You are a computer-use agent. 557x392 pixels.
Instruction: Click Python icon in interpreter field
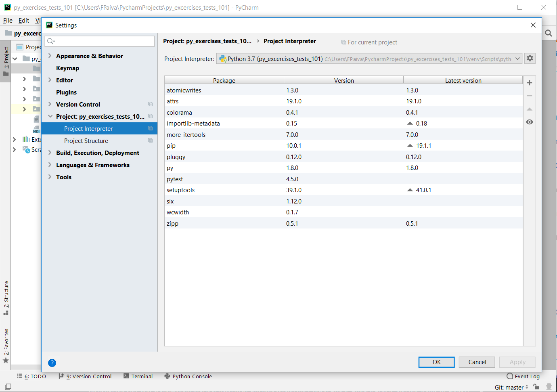coord(223,59)
